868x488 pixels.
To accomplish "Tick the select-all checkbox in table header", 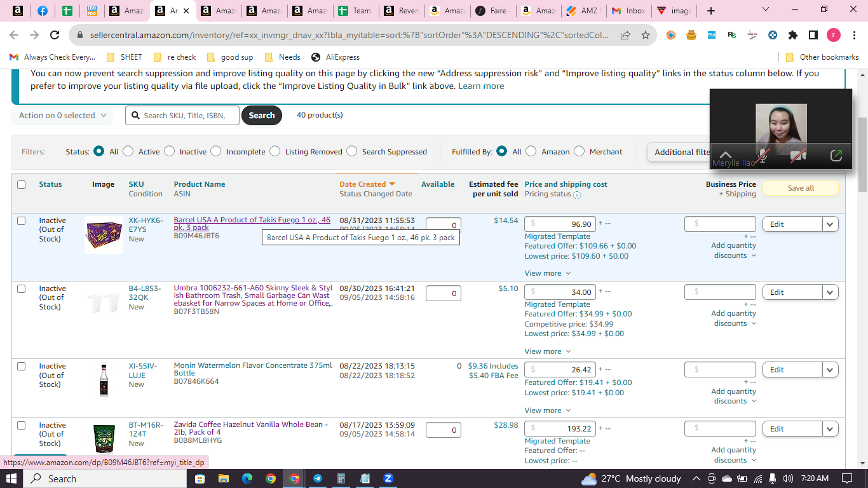I will [x=21, y=184].
